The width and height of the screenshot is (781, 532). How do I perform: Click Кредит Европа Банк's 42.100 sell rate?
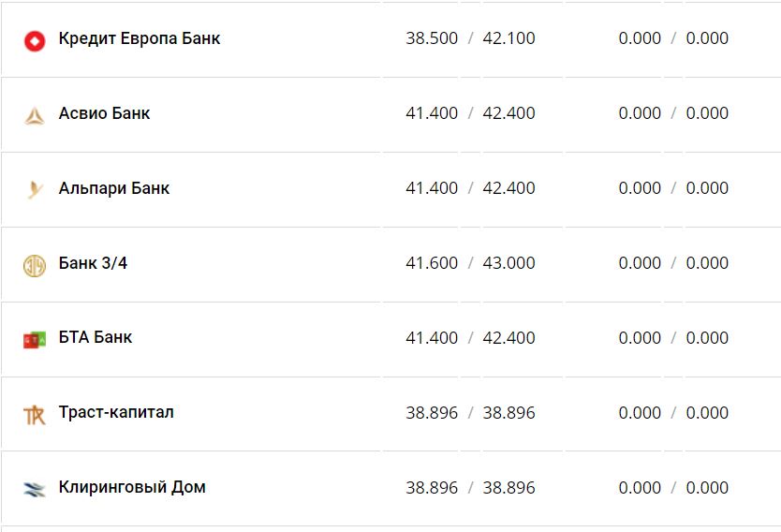click(x=509, y=38)
